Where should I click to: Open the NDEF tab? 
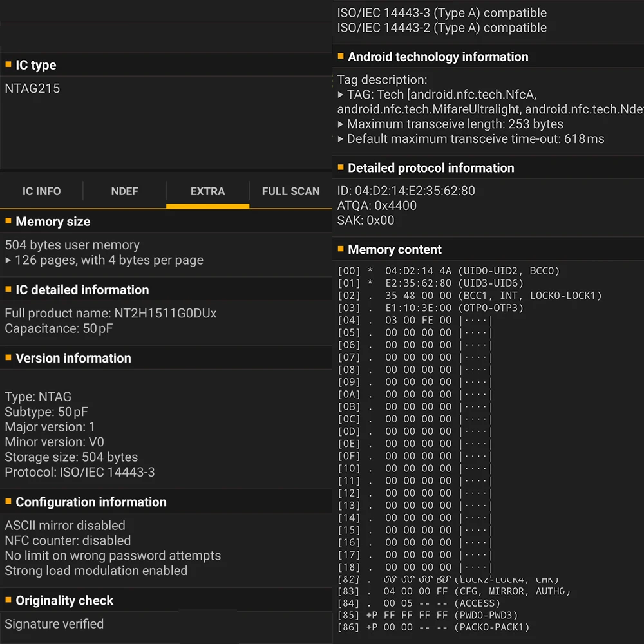124,191
